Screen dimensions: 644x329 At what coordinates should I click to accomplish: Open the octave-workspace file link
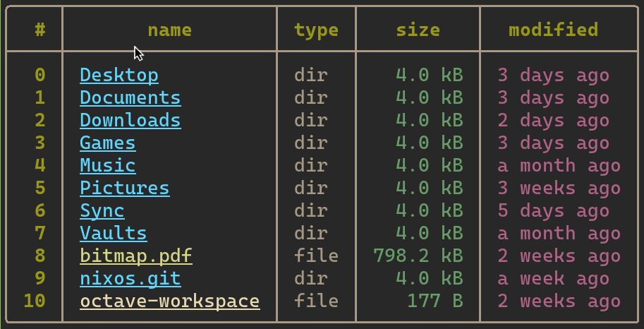(169, 301)
